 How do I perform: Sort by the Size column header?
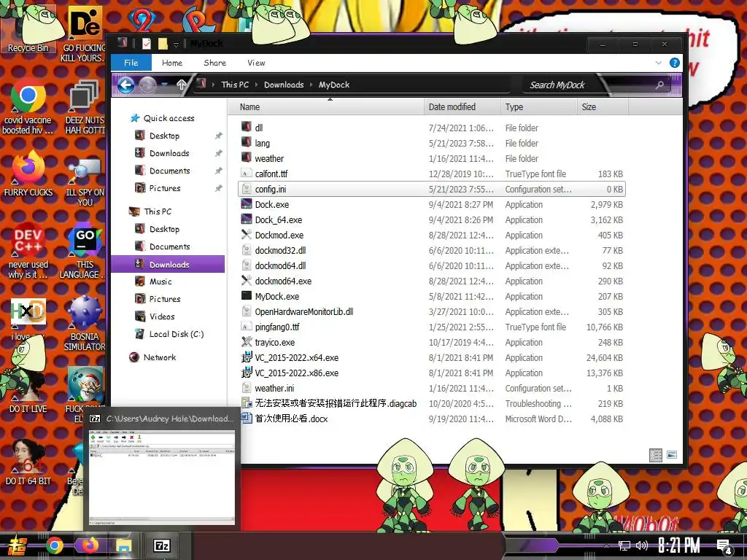tap(603, 106)
